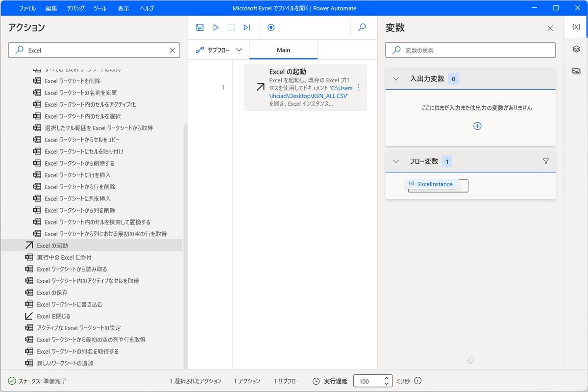
Task: Click the ExcelInstance flow variable
Action: click(x=432, y=184)
